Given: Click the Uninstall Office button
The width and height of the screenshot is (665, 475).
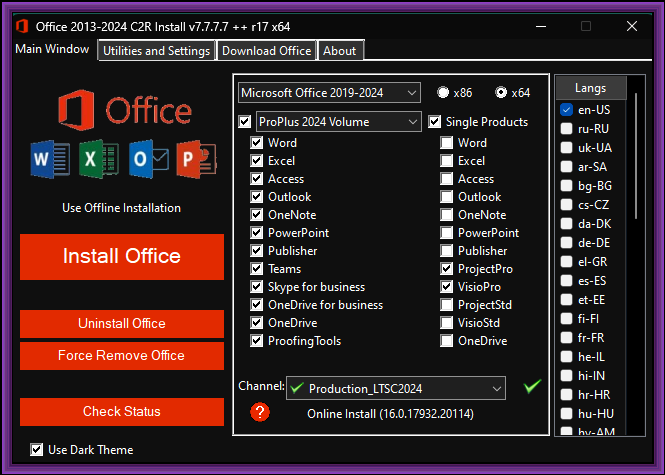Looking at the screenshot, I should (x=122, y=324).
